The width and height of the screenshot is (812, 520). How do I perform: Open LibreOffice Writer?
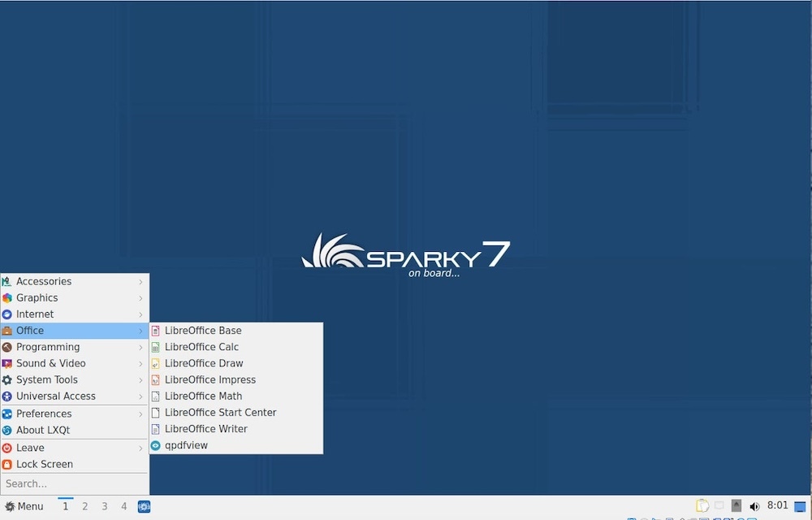pyautogui.click(x=236, y=429)
